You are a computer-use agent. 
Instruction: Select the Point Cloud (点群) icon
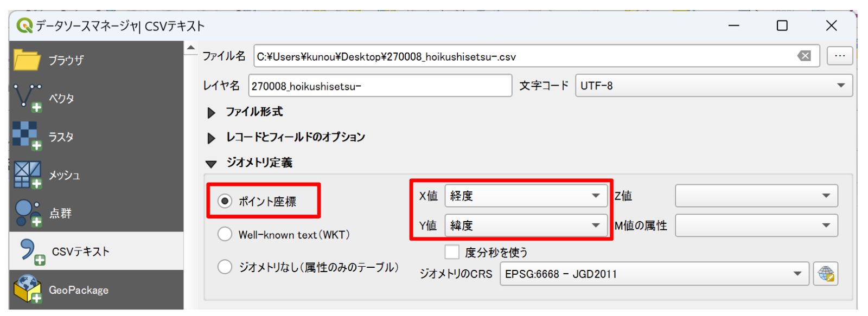click(28, 213)
